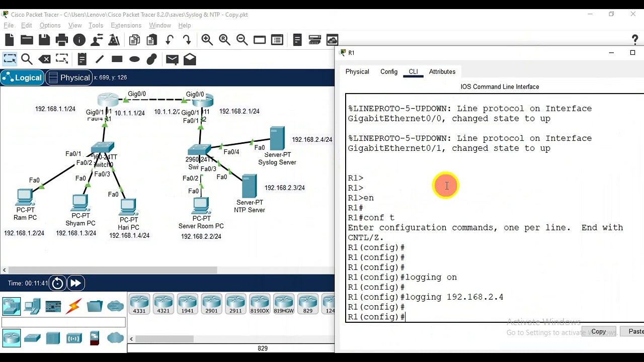Viewport: 644px width, 362px height.
Task: Choose the Delete tool
Action: click(44, 59)
